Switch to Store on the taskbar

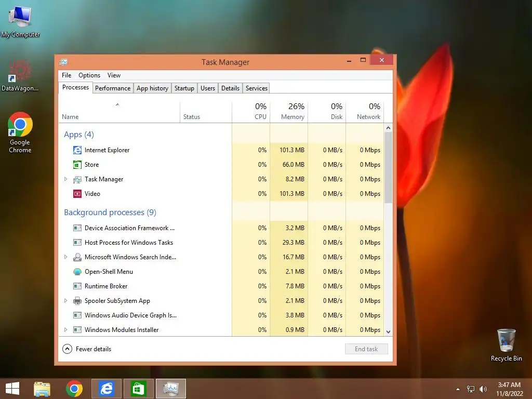coord(138,389)
